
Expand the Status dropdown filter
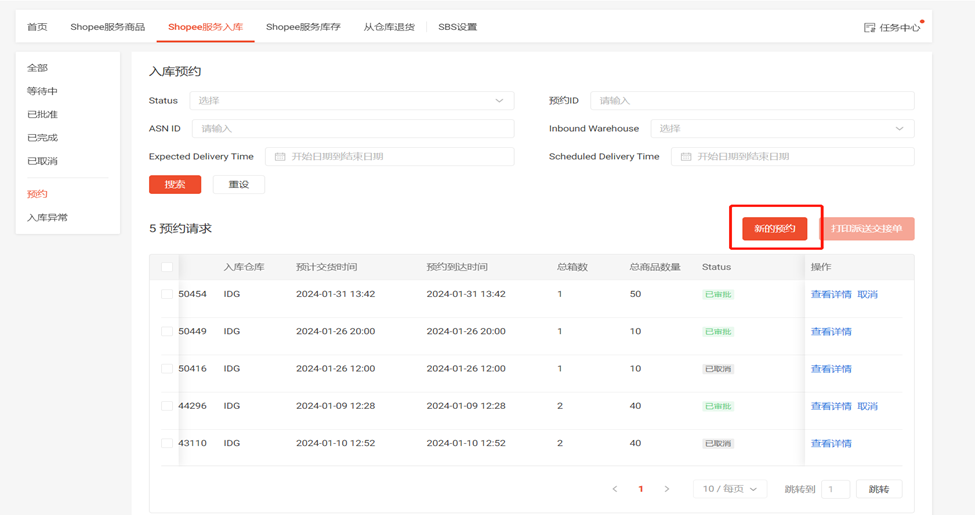[351, 101]
